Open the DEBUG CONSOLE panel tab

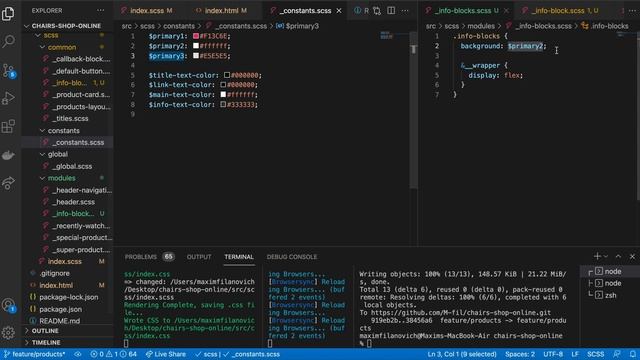click(292, 257)
